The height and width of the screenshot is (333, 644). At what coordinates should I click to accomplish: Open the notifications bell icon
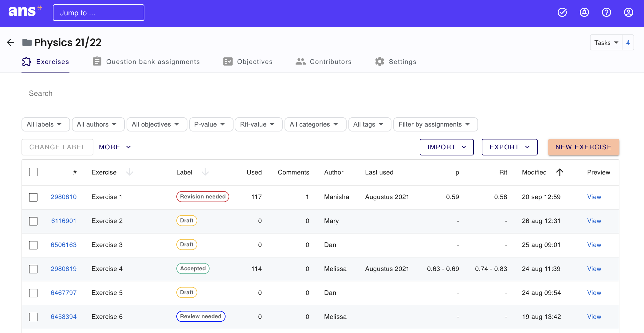click(x=584, y=13)
